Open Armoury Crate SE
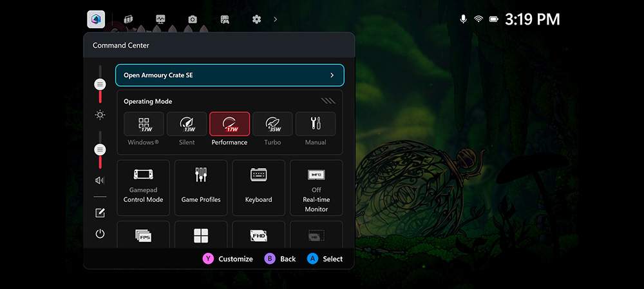The image size is (644, 289). click(230, 75)
